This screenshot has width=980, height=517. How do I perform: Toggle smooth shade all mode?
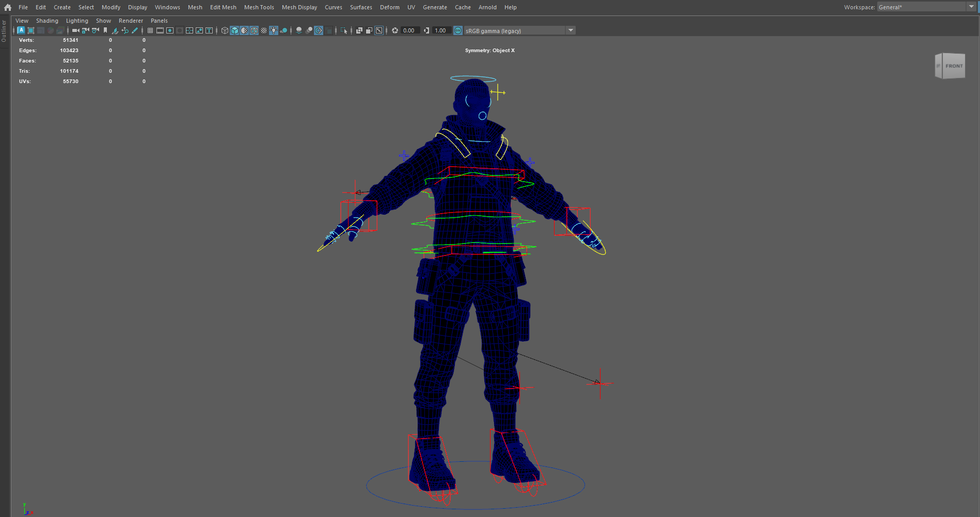[x=234, y=30]
